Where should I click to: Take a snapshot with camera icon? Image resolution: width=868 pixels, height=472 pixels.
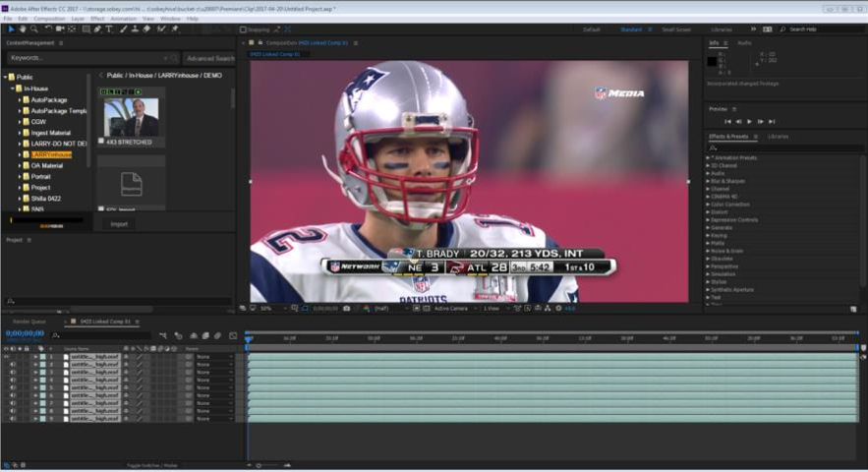(347, 309)
